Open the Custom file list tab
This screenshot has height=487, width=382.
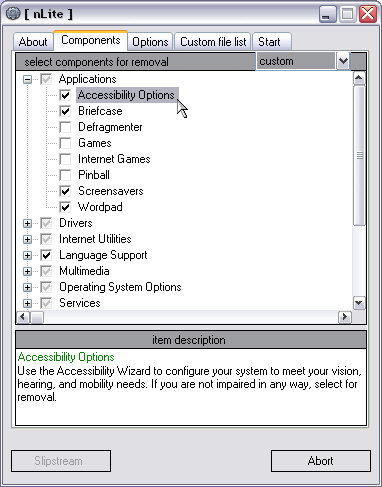point(213,42)
